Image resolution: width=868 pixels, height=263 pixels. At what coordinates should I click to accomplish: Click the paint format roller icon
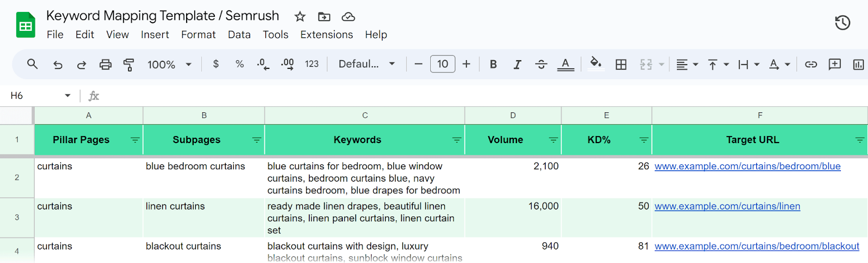(129, 65)
